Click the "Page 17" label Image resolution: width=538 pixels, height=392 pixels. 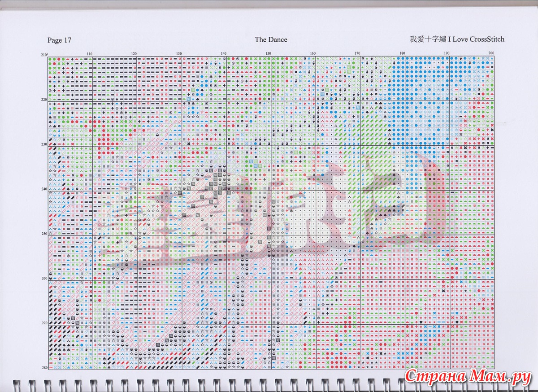[x=59, y=40]
